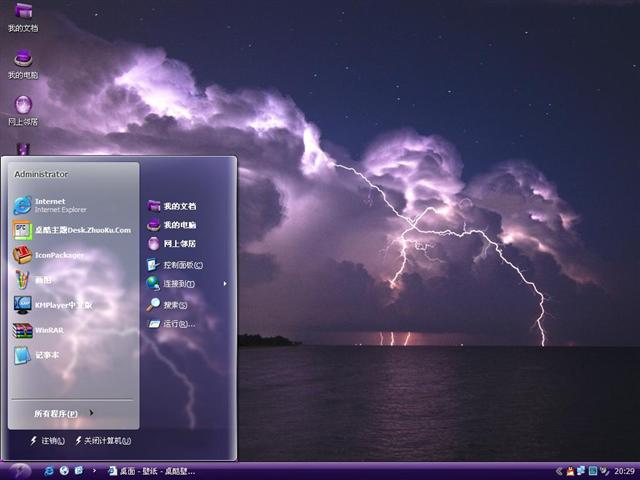Open 网上邻居 icon on the desktop
This screenshot has height=480, width=640.
point(23,108)
